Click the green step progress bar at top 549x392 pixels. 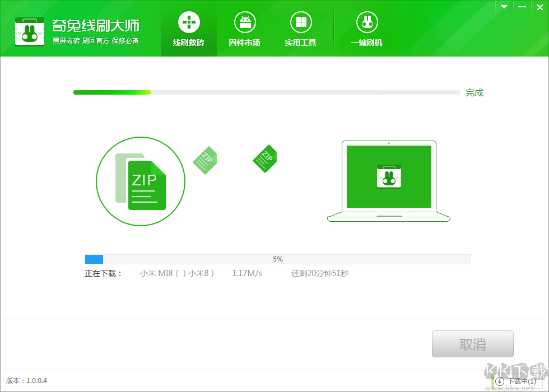click(266, 92)
